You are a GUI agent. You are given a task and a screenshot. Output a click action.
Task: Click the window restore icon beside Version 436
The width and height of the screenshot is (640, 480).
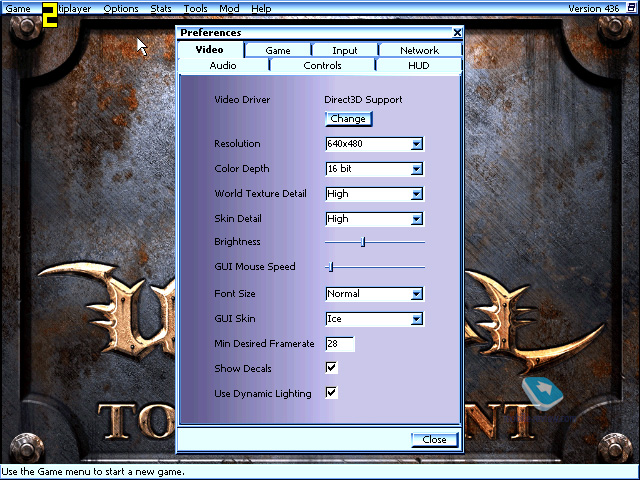(x=631, y=8)
